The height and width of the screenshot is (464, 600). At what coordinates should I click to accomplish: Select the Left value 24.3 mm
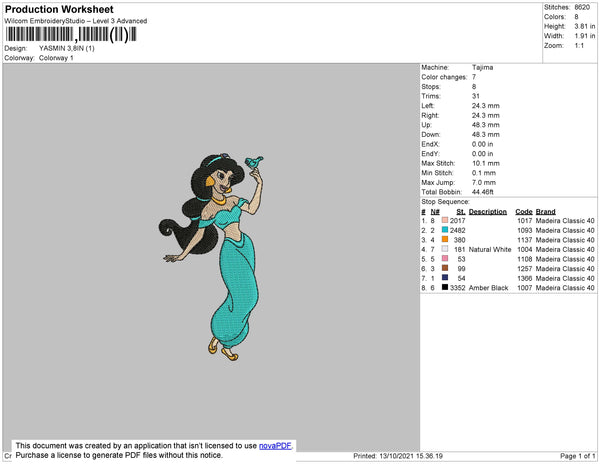coord(486,106)
